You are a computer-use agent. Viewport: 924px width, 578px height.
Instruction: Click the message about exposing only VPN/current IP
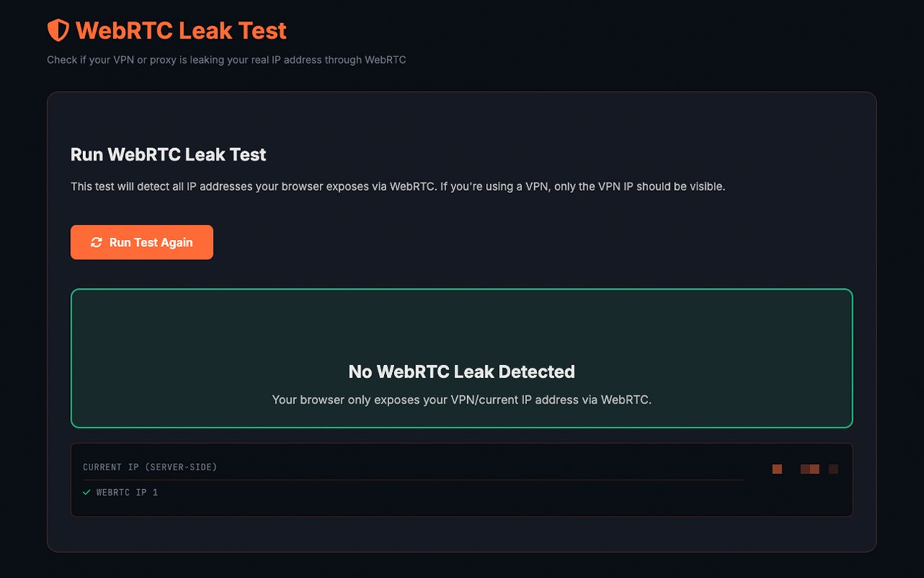coord(461,400)
